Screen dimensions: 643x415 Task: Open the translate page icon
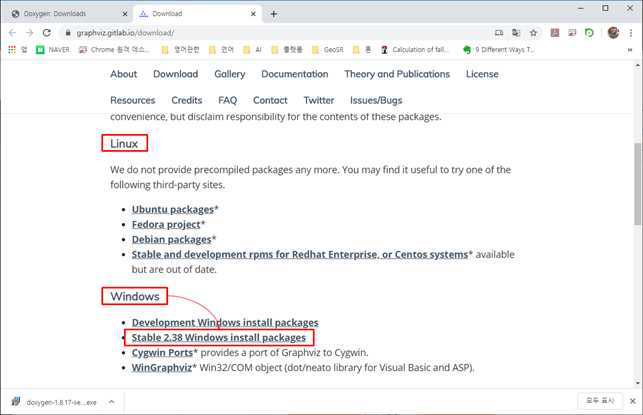[x=516, y=33]
